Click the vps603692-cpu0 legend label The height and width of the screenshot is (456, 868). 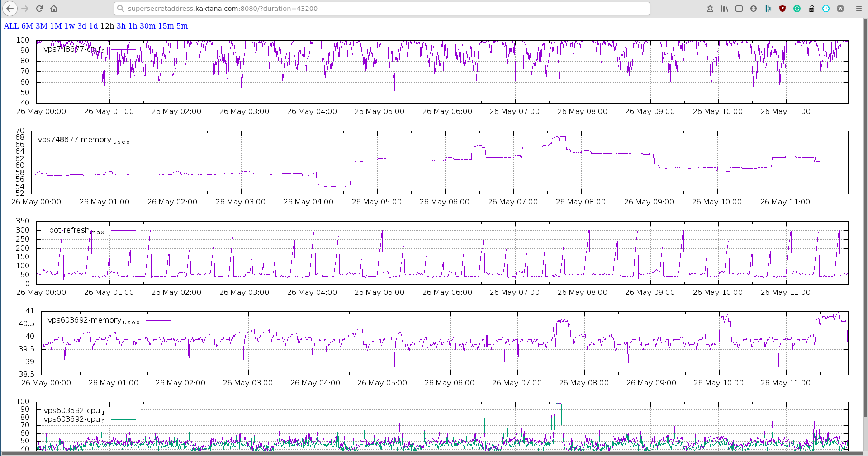click(x=74, y=419)
